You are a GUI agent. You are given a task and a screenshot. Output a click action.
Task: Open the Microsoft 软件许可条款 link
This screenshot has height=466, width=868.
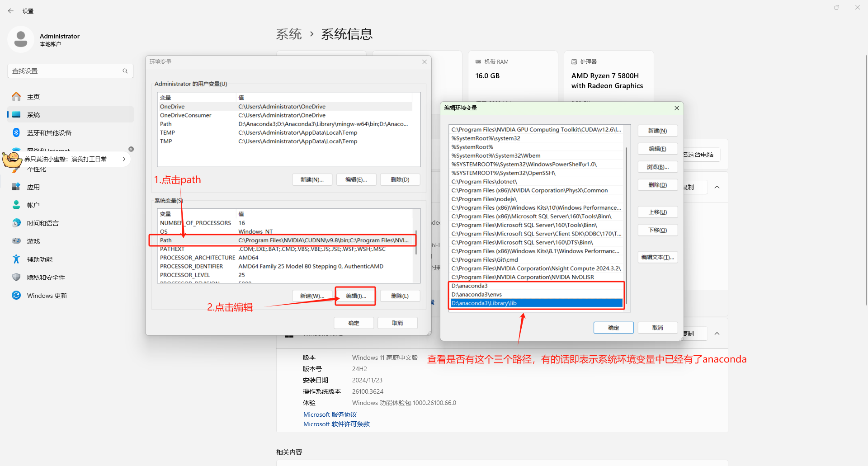tap(336, 424)
